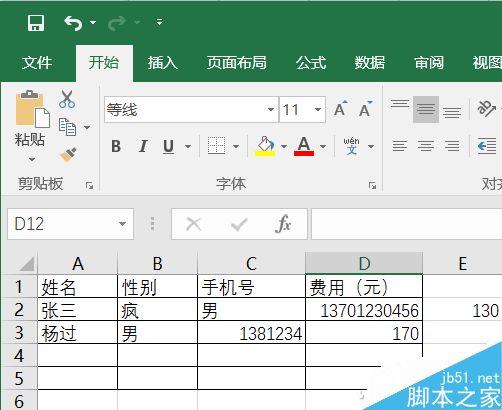Click the Redo arrow icon

coord(117,23)
